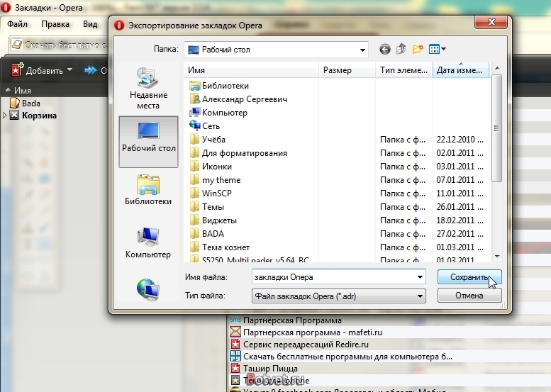Open the Файл menu
551x392 pixels.
click(17, 24)
